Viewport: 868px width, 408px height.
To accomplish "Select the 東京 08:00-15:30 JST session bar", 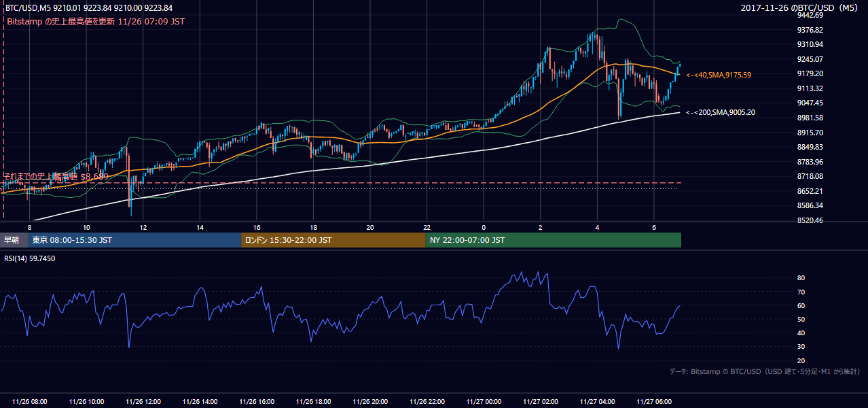I will 134,240.
